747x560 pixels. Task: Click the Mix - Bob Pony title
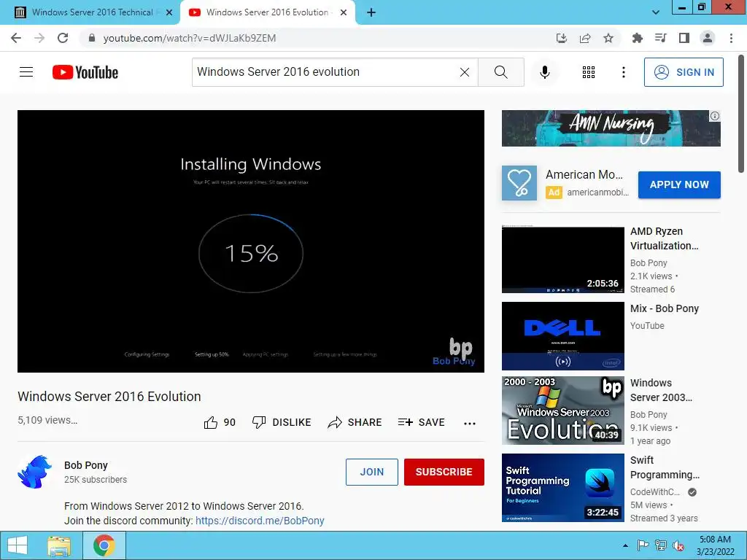(x=664, y=308)
